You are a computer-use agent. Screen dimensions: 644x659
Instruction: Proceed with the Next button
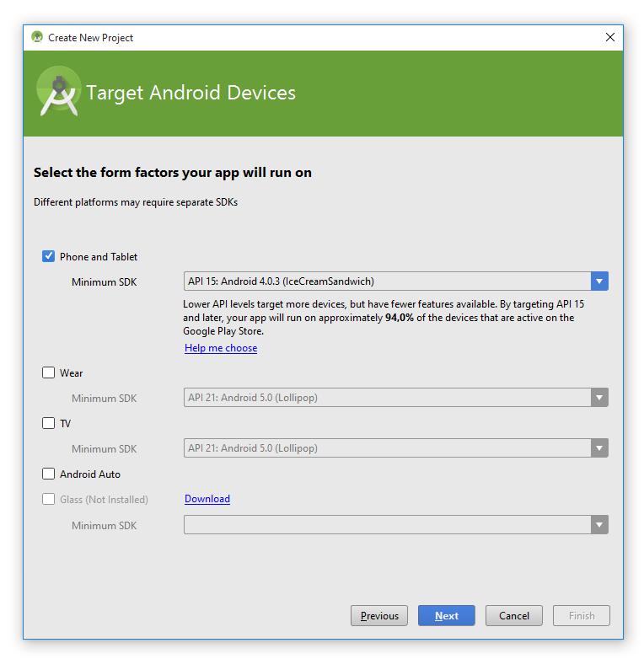tap(447, 616)
